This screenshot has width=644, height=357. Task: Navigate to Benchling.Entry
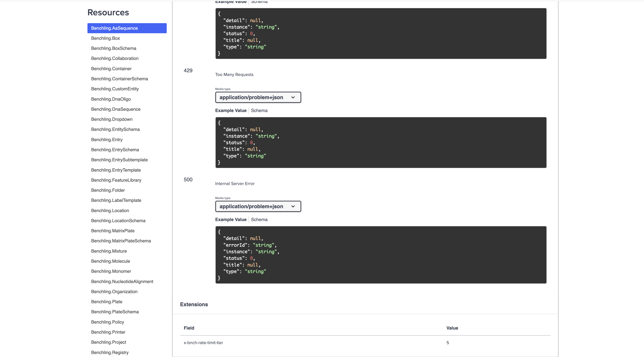click(x=107, y=140)
